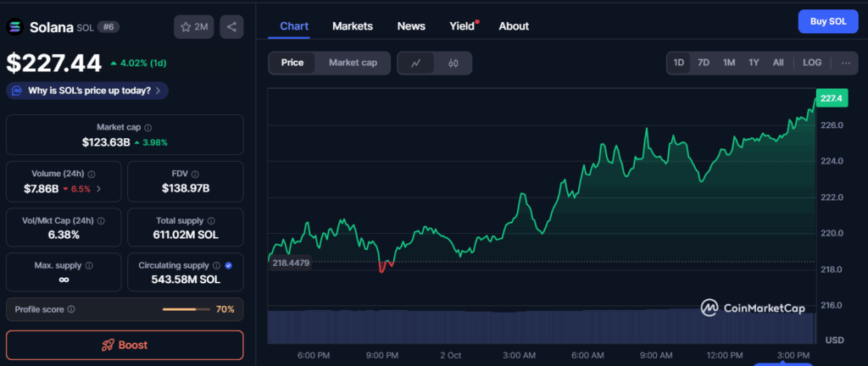The width and height of the screenshot is (868, 366).
Task: Click the Solana logo icon
Action: tap(14, 27)
